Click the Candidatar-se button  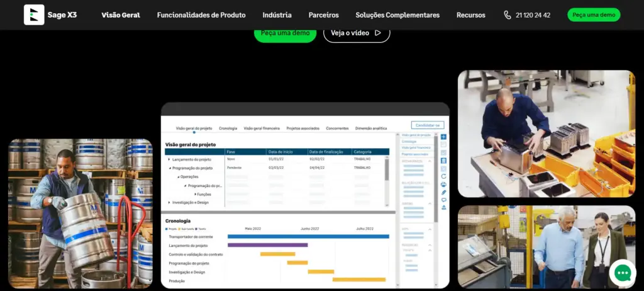(428, 125)
